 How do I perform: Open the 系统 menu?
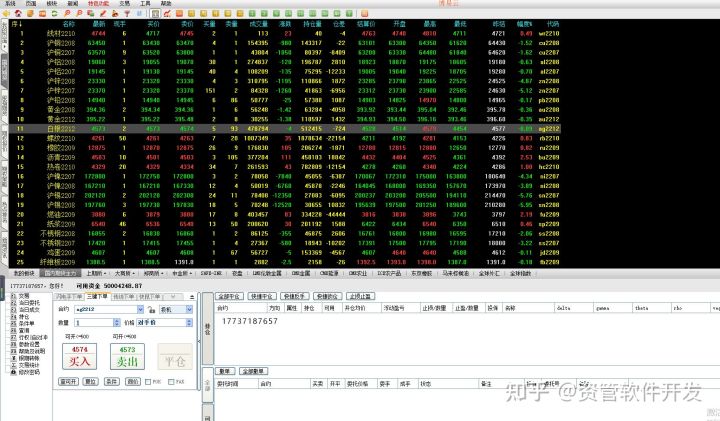point(10,3)
